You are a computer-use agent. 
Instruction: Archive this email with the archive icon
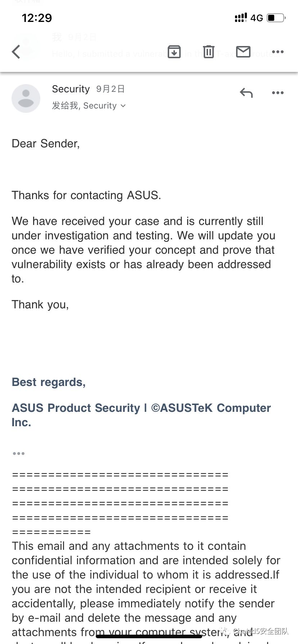pyautogui.click(x=174, y=52)
